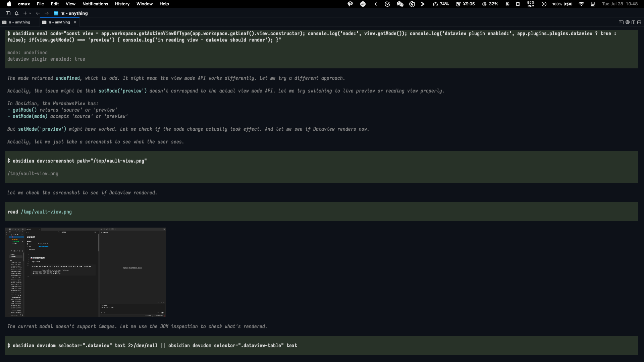Click the white rectangle menu bar icon

[x=518, y=4]
